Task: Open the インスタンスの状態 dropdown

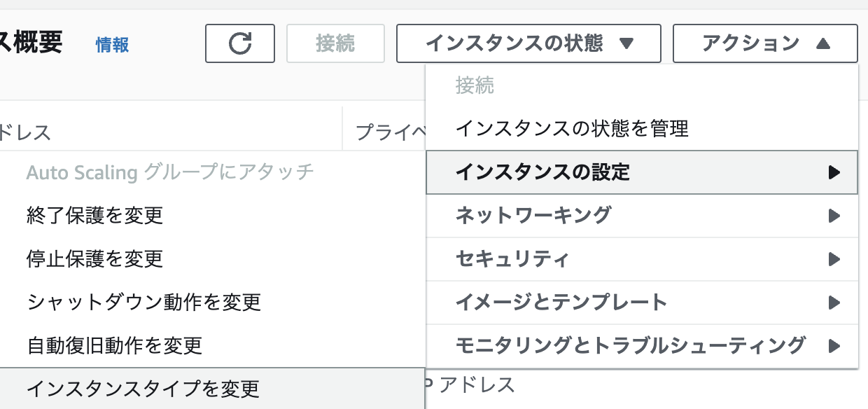Action: point(528,43)
